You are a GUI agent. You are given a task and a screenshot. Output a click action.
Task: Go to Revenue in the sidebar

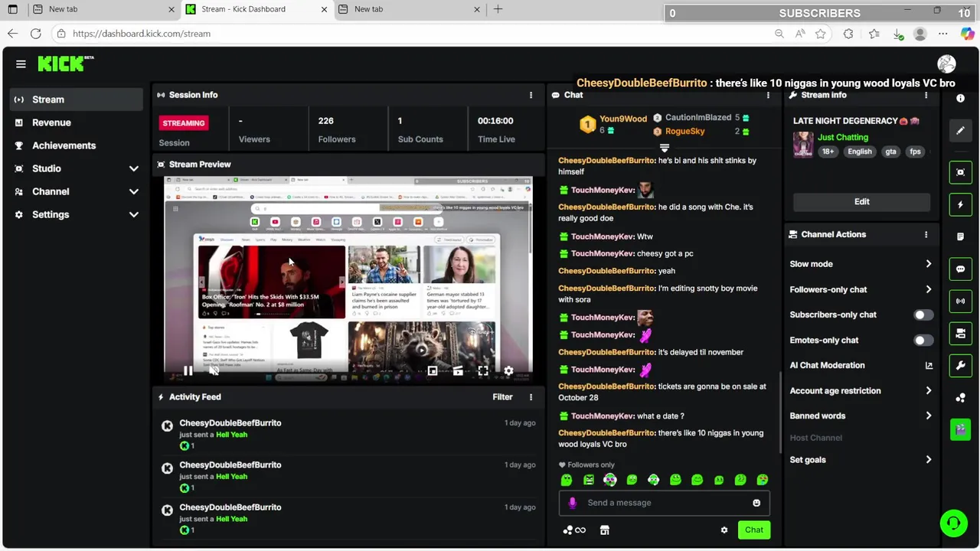point(77,122)
